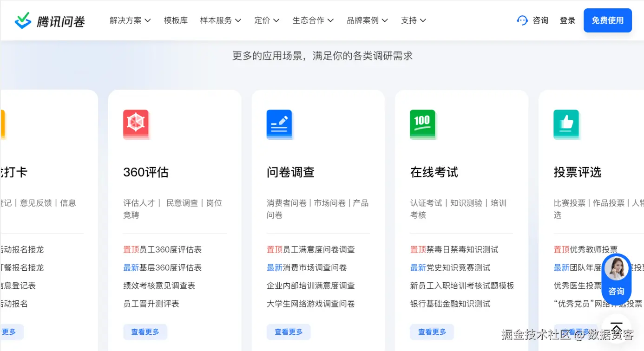Open 企业内部培训满意度调查 template
644x351 pixels.
(311, 286)
